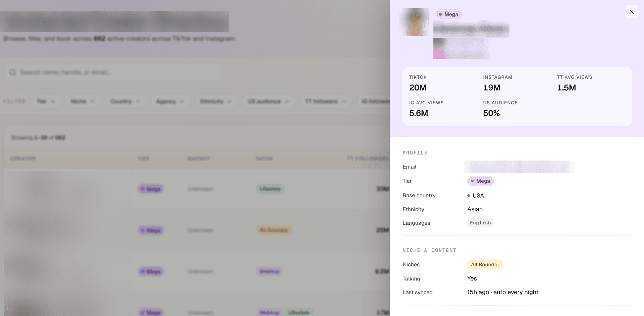
Task: Click the All Rounder niche tag
Action: pos(485,265)
